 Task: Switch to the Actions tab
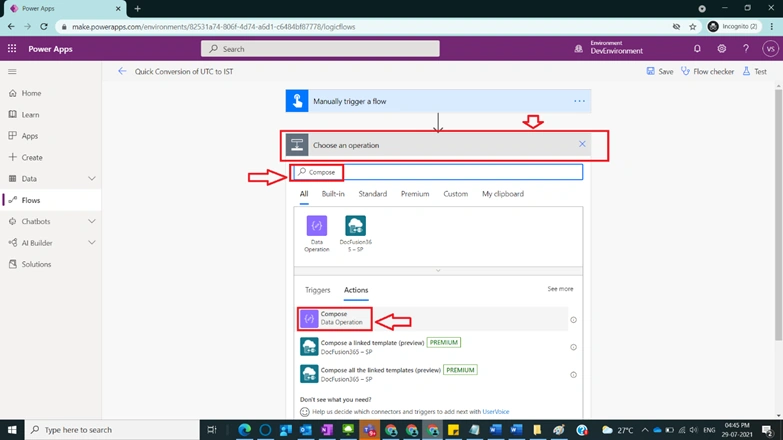click(356, 290)
